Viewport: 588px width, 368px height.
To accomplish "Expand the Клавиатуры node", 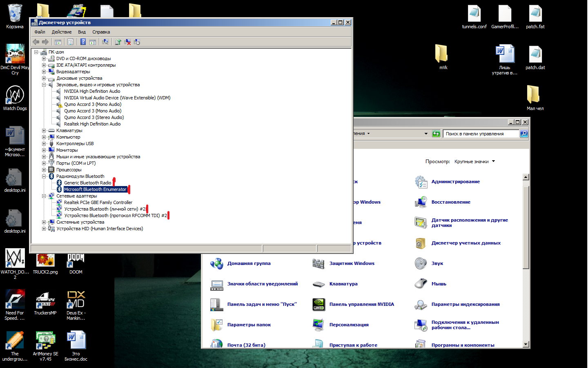I will pos(44,130).
